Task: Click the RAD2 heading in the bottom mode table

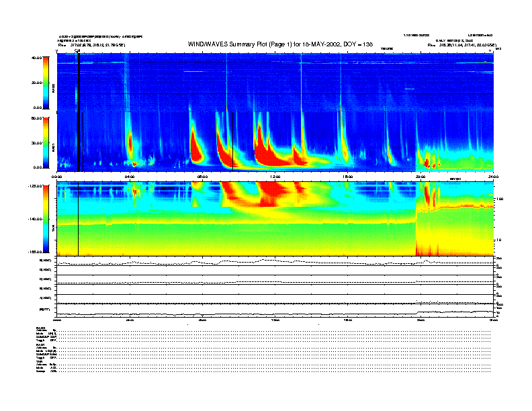Action: coord(40,328)
